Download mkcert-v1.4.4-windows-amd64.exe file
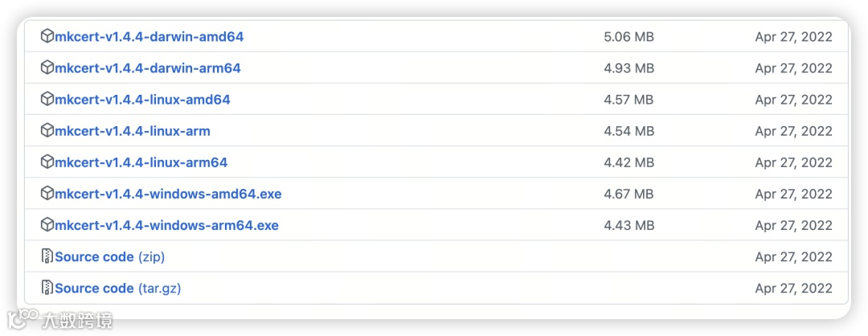Screen dimensions: 868x336 tap(168, 194)
